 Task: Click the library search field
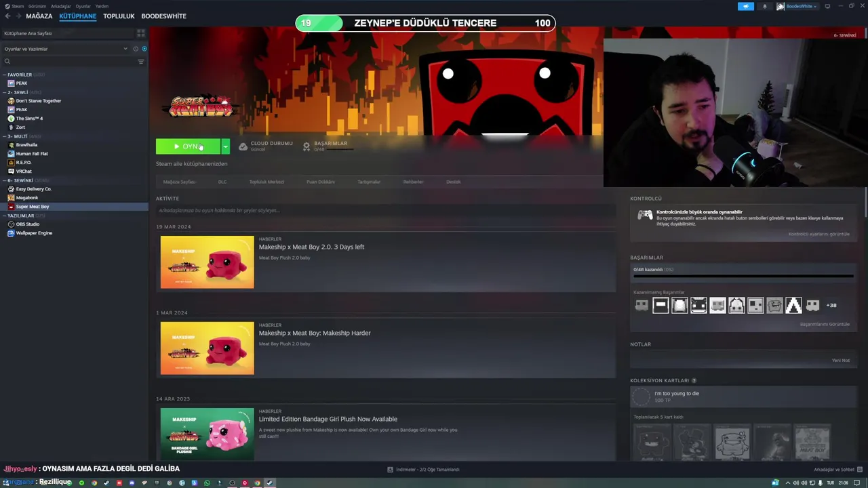coord(68,62)
